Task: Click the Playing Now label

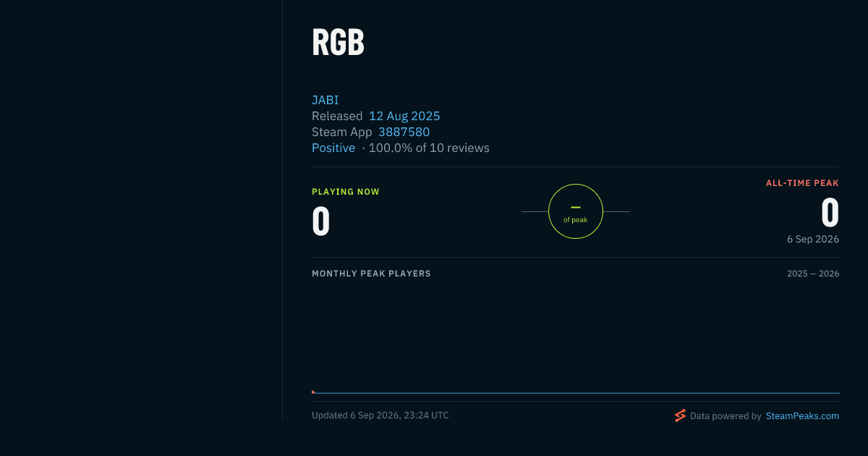Action: click(346, 192)
